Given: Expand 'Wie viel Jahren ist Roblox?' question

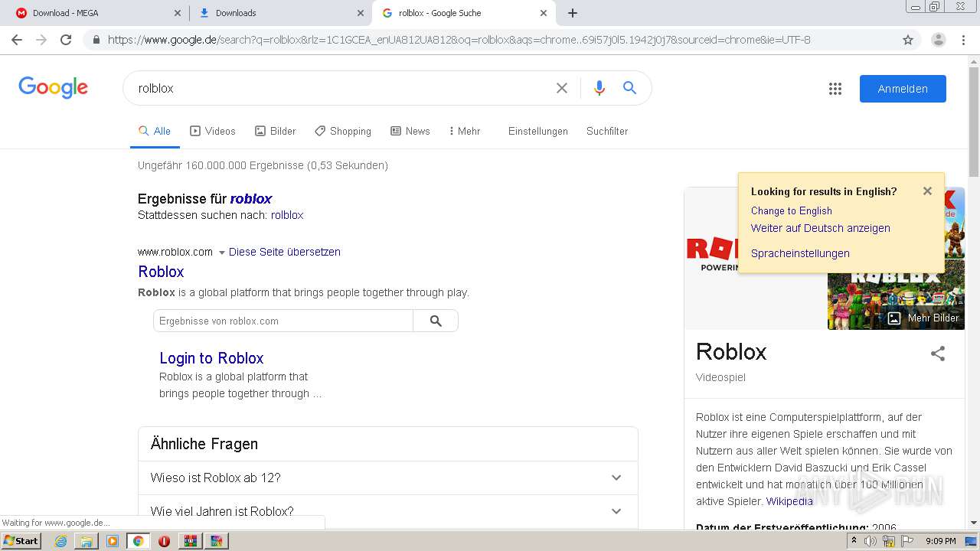Looking at the screenshot, I should [388, 511].
